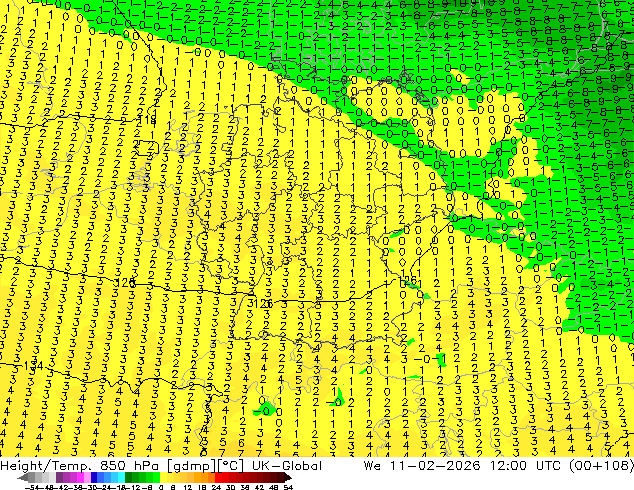Select the bright red swatch on the color scale
This screenshot has width=634, height=490.
[x=218, y=477]
